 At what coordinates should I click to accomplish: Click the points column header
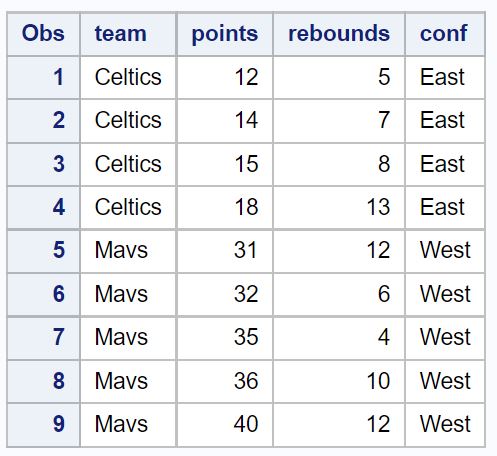[x=225, y=34]
